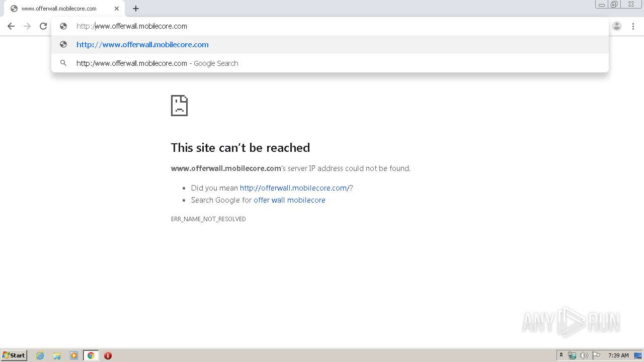Choose the http://www.offerwall.mobilecore.com URL suggestion
This screenshot has height=362, width=644.
tap(330, 45)
